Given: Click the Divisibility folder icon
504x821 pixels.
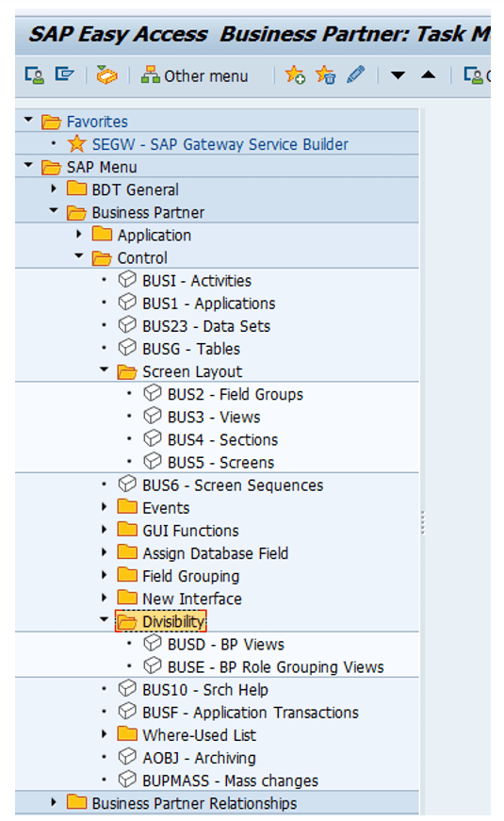Looking at the screenshot, I should click(x=127, y=621).
